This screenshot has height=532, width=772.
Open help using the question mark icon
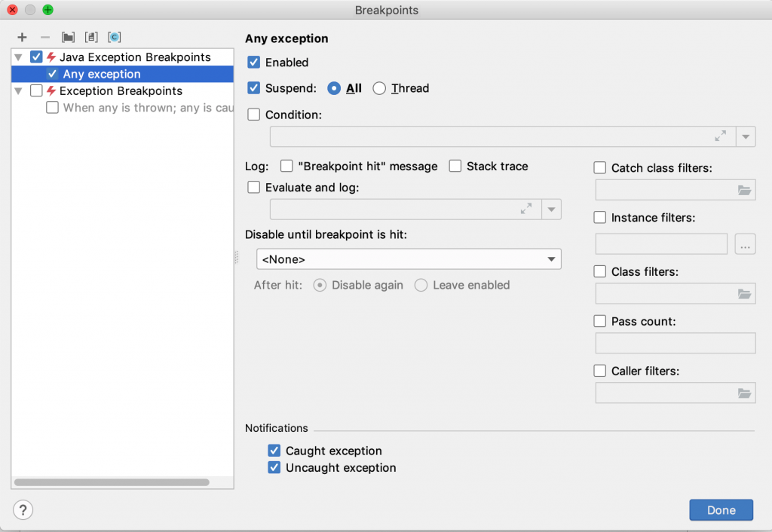pos(23,510)
